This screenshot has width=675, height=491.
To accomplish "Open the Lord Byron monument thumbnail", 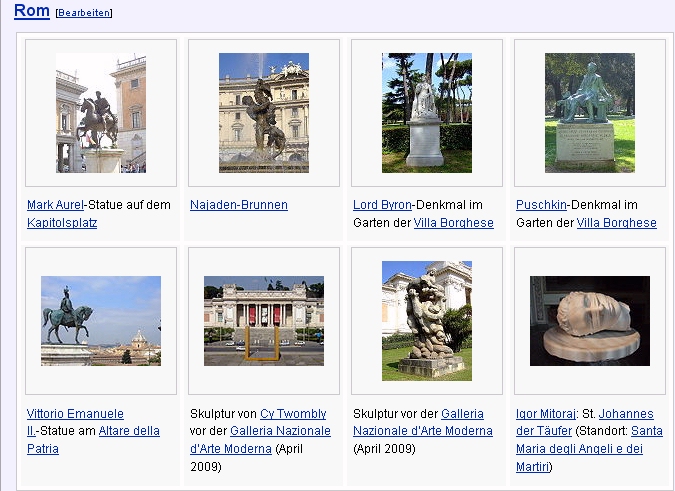I will point(427,113).
